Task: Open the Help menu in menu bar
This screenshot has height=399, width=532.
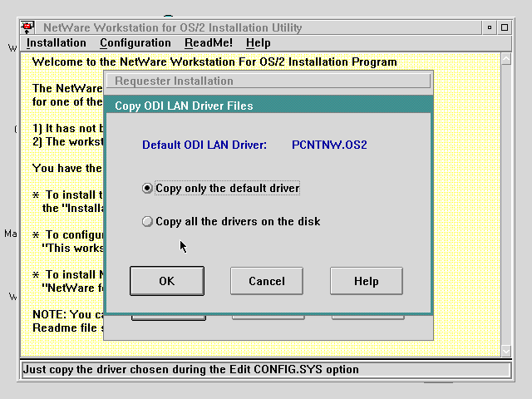Action: tap(259, 43)
